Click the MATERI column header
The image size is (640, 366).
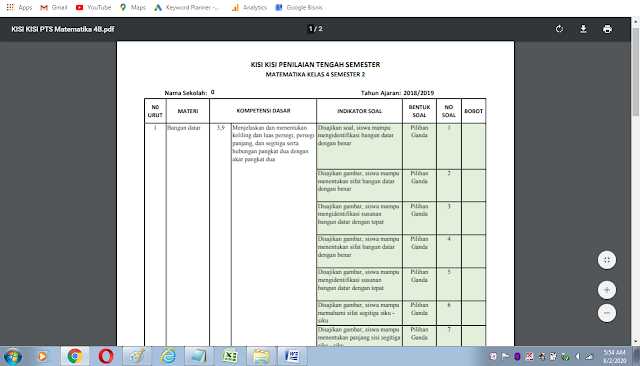[188, 111]
